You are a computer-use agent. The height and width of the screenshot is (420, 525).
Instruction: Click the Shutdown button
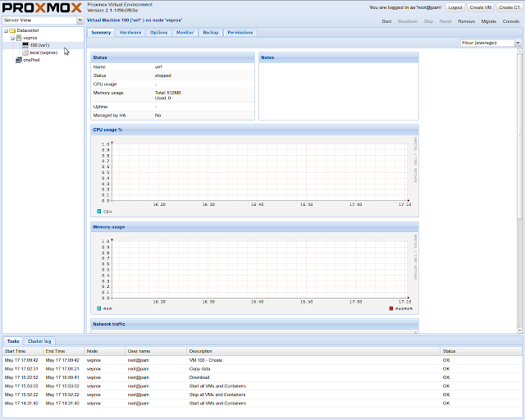408,21
